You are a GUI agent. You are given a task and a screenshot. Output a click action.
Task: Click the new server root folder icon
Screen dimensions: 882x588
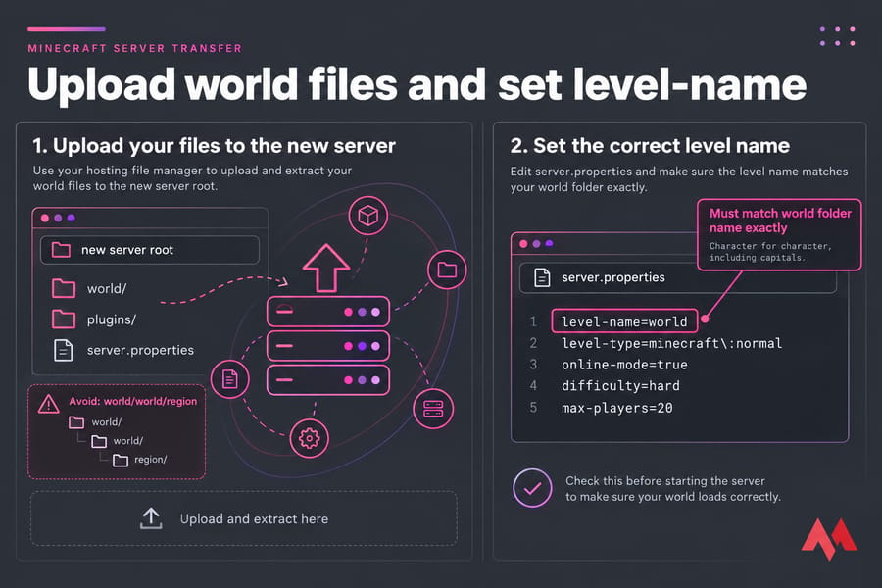(61, 250)
